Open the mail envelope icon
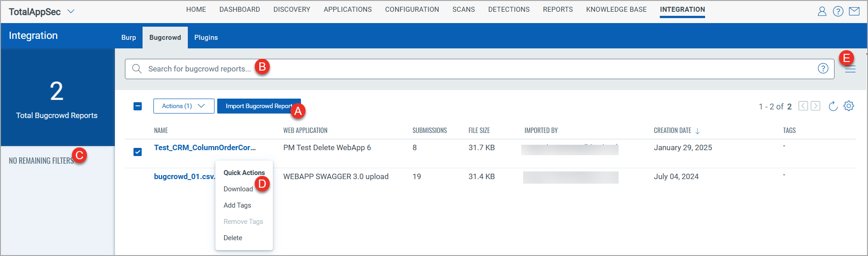868x256 pixels. point(854,11)
